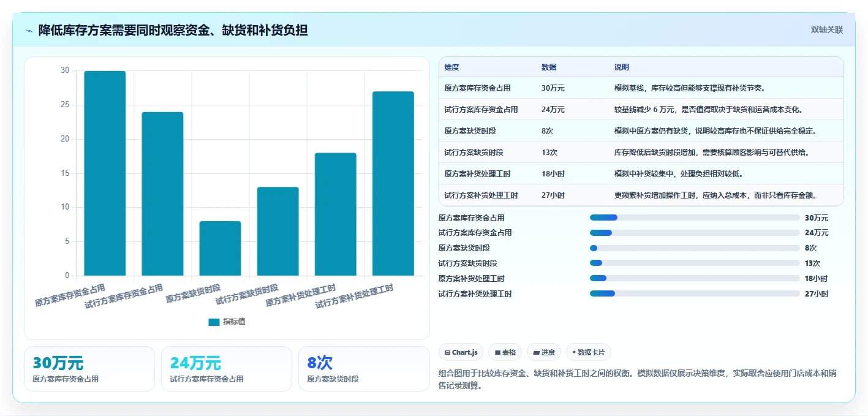Image resolution: width=868 pixels, height=416 pixels.
Task: Click table cell 原方案补货处理工时
Action: pos(478,174)
